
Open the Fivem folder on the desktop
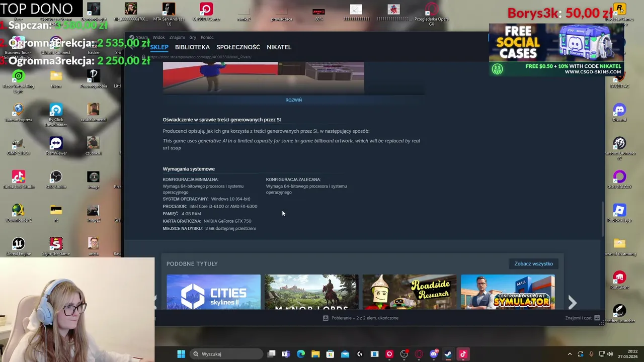tap(56, 79)
